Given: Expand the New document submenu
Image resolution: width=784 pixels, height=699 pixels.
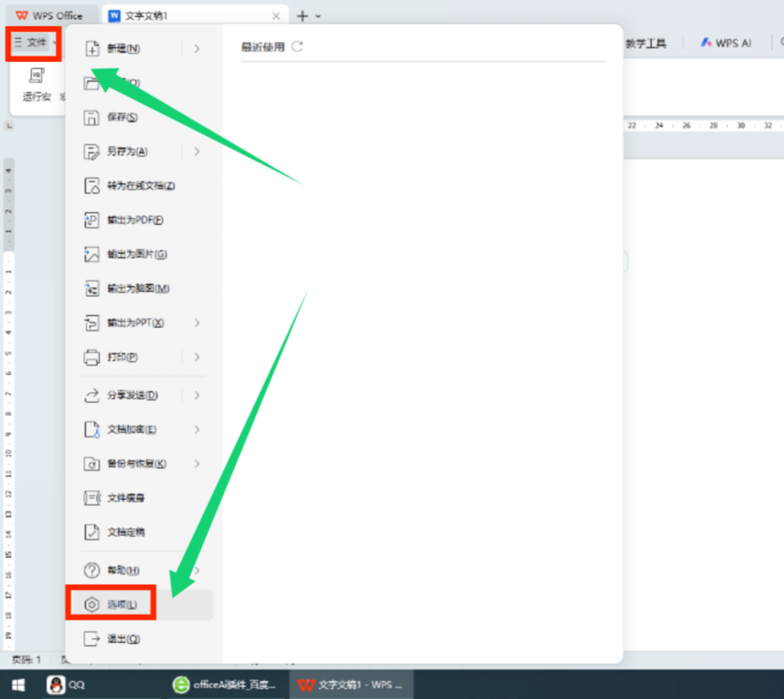Looking at the screenshot, I should coord(197,49).
